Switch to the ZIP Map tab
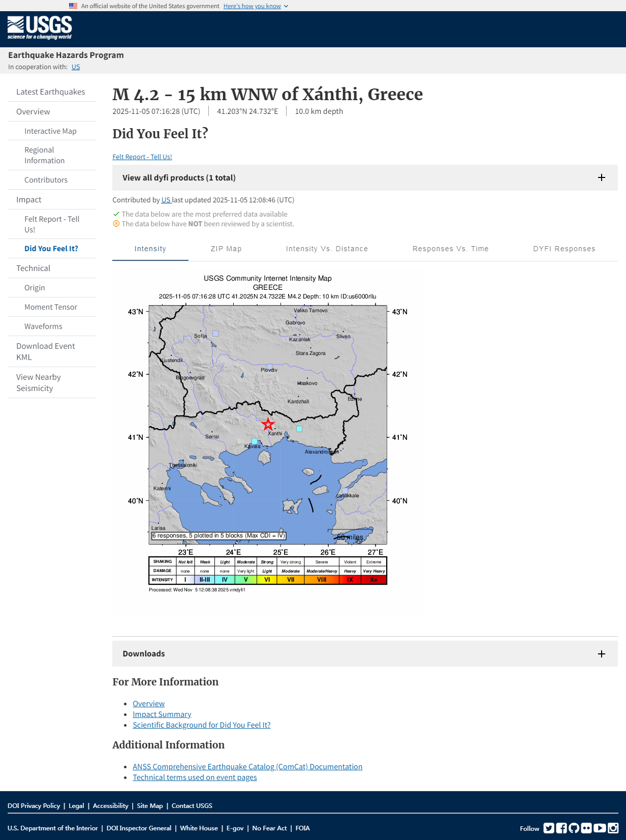 tap(226, 249)
